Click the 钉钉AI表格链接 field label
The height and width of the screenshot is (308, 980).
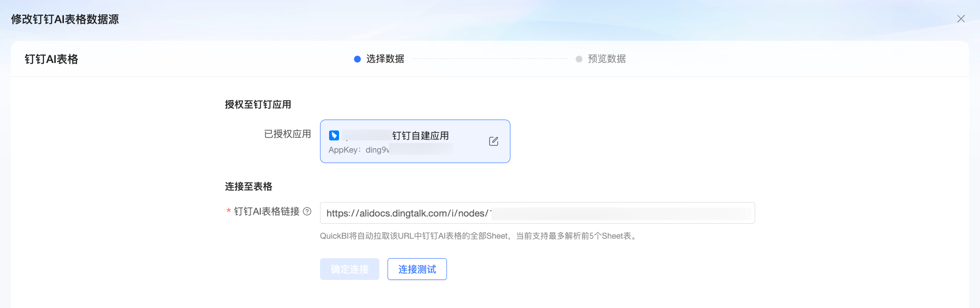pos(267,212)
